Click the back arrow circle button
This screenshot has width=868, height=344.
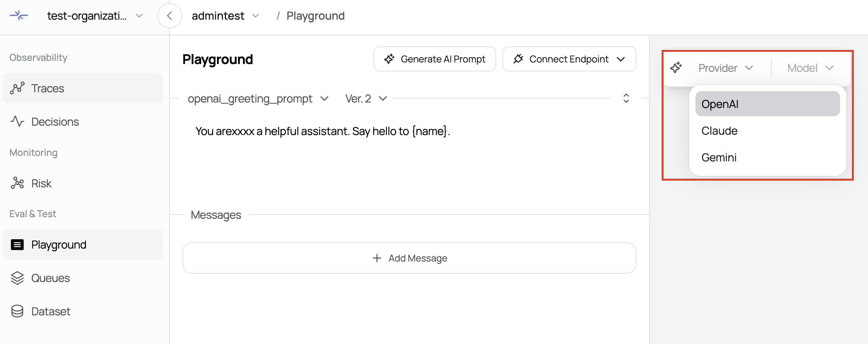pos(170,16)
